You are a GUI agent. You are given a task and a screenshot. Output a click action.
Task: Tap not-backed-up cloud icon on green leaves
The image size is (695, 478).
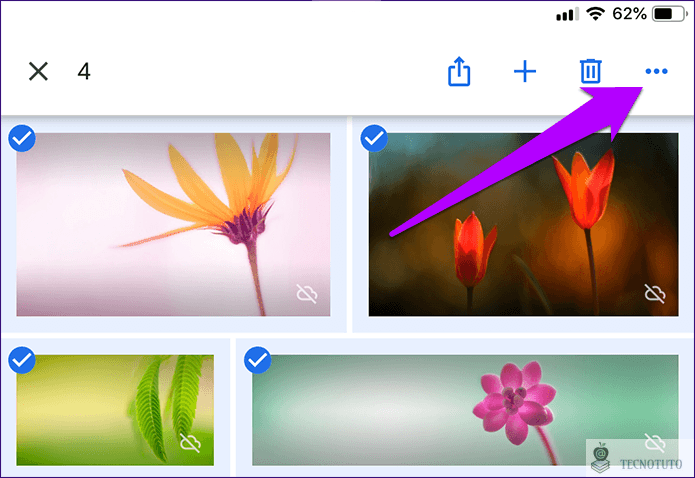click(x=191, y=443)
